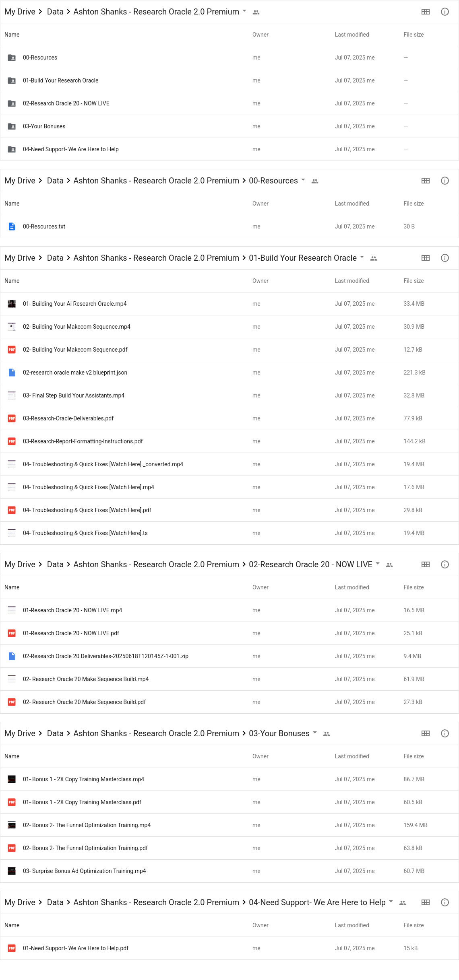Image resolution: width=459 pixels, height=980 pixels.
Task: Click the 00-Resources shared folder icon
Action: pos(12,58)
